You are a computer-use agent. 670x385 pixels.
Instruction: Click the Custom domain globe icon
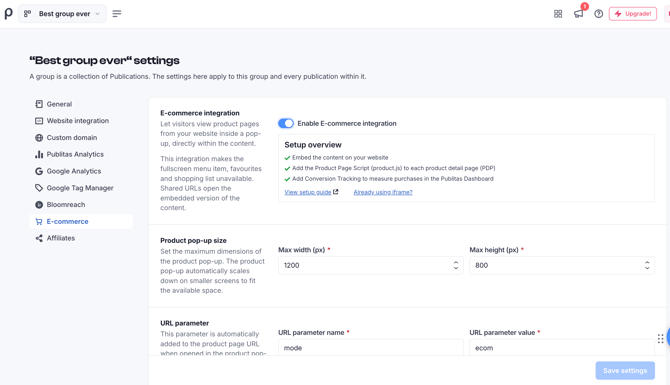[x=39, y=138]
